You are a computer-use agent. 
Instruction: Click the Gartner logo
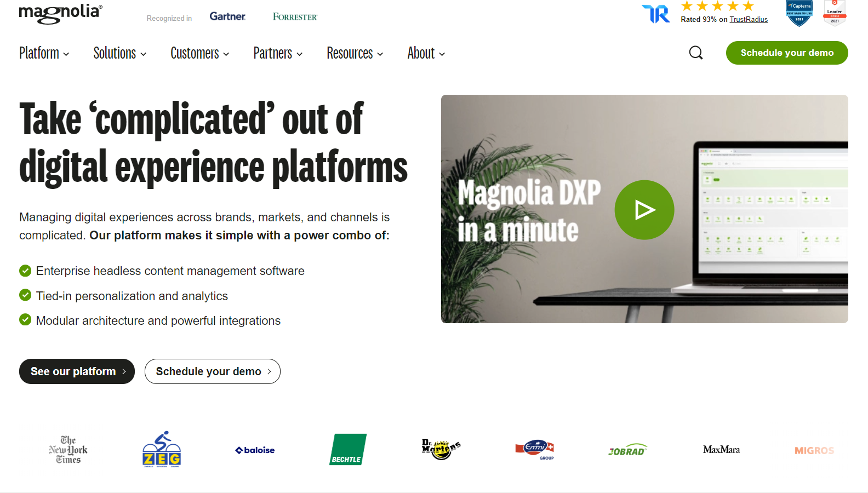point(227,16)
